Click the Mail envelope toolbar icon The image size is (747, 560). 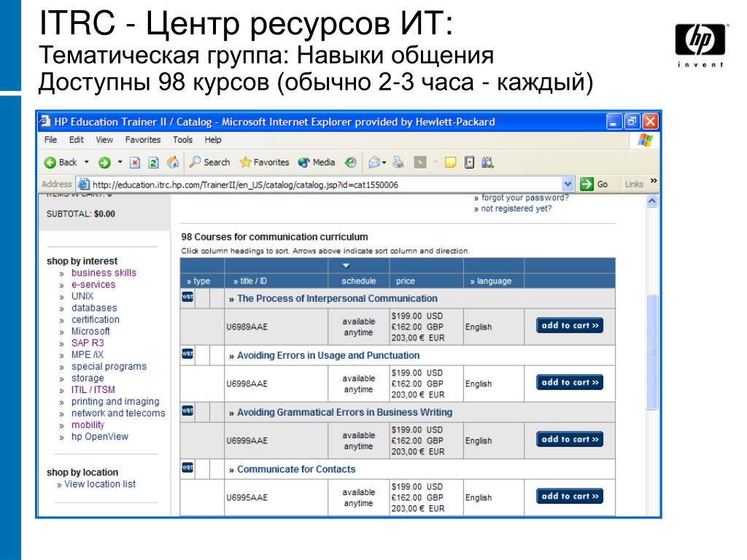point(374,163)
